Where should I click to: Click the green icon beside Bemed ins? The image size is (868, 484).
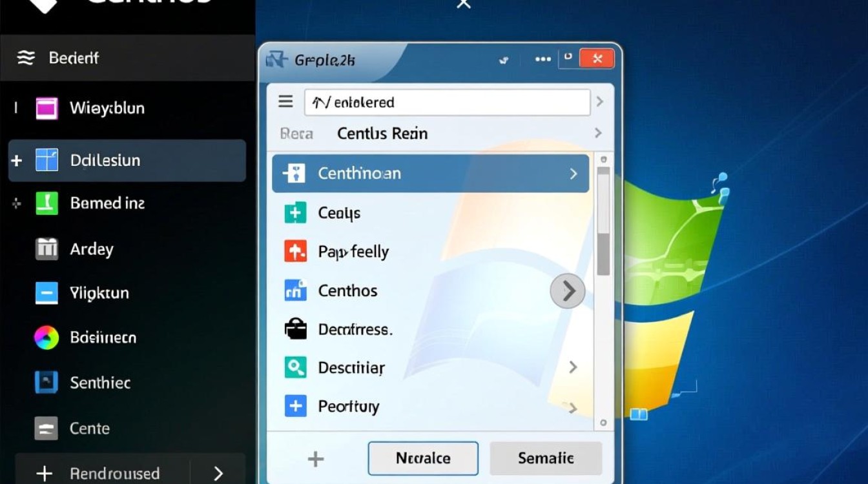(46, 203)
